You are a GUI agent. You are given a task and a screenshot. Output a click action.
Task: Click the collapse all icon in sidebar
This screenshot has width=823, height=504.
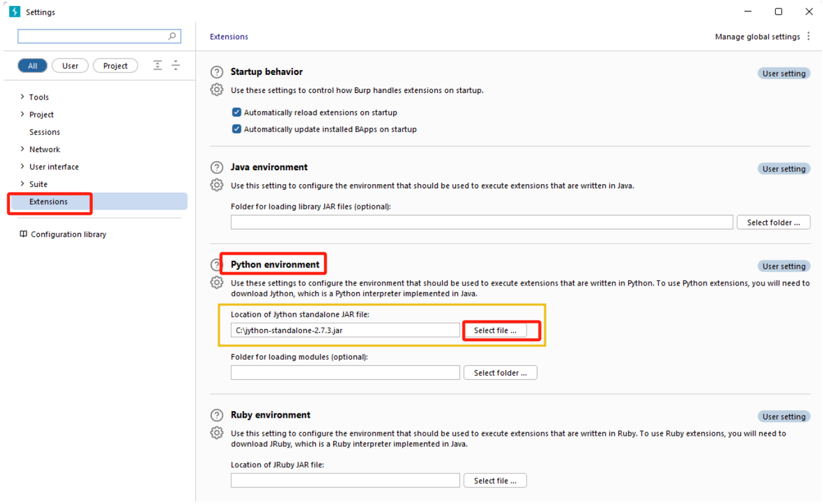click(176, 65)
